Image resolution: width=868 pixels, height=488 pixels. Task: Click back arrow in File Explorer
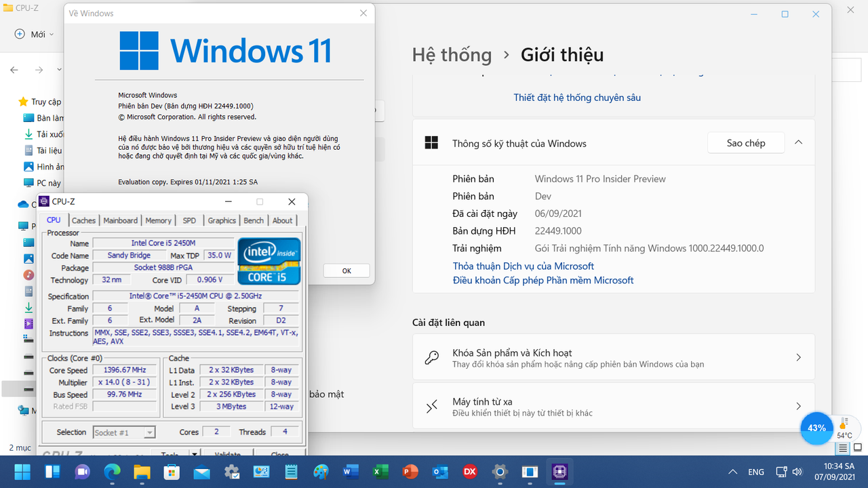click(x=14, y=70)
